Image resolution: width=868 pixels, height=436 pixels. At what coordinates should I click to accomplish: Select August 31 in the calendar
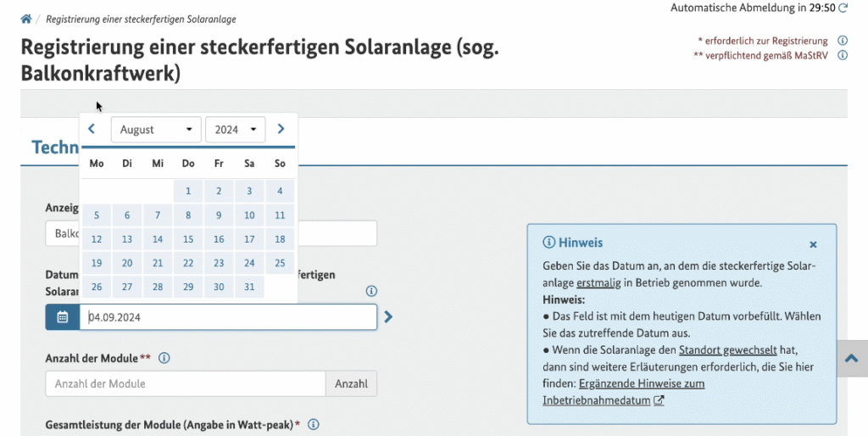point(249,287)
